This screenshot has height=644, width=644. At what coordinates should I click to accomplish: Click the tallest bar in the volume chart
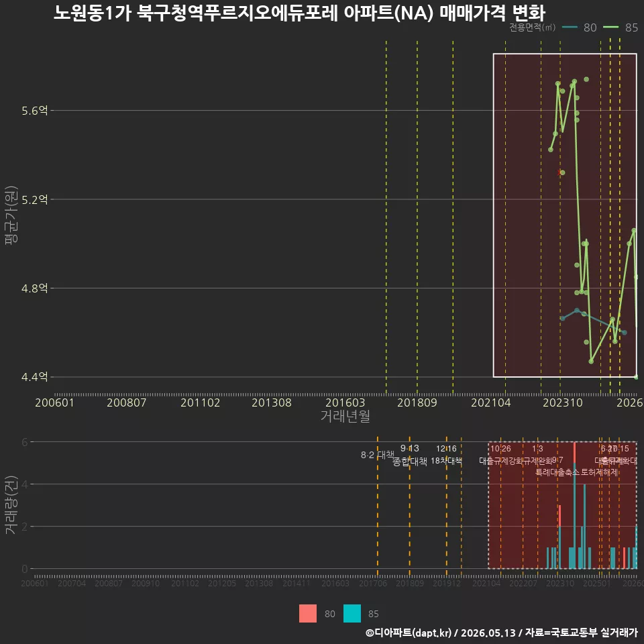point(574,505)
